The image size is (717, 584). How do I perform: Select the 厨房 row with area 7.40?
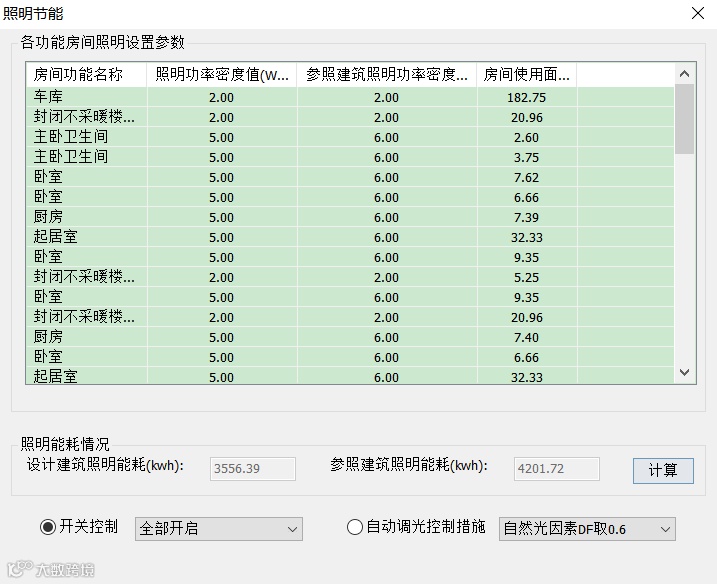(350, 337)
